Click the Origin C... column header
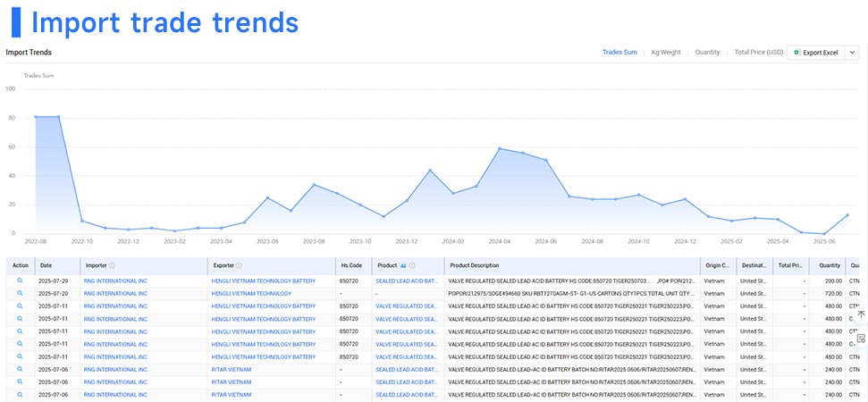This screenshot has height=402, width=868. (718, 265)
